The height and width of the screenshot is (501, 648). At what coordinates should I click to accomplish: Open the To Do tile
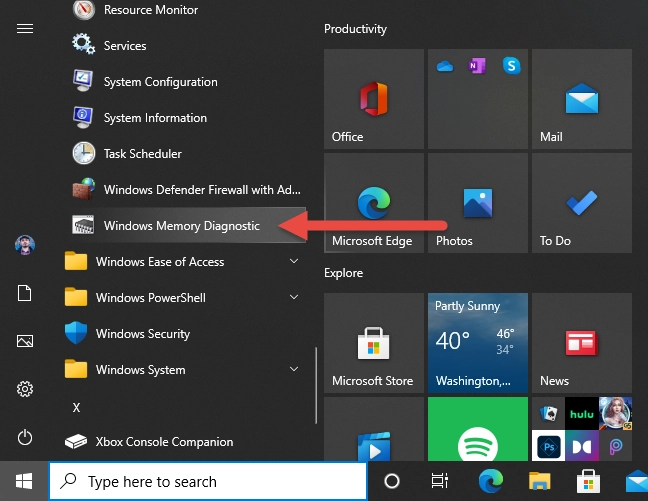point(582,203)
